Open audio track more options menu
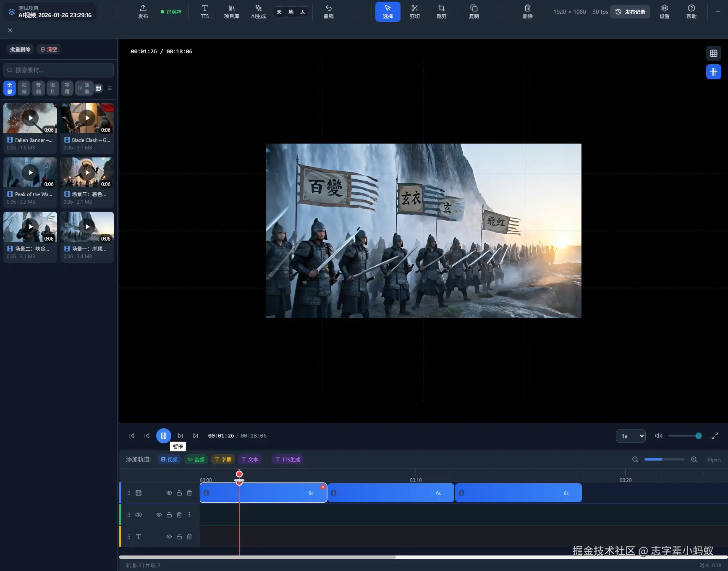Screen dimensions: 728x571 [x=189, y=515]
